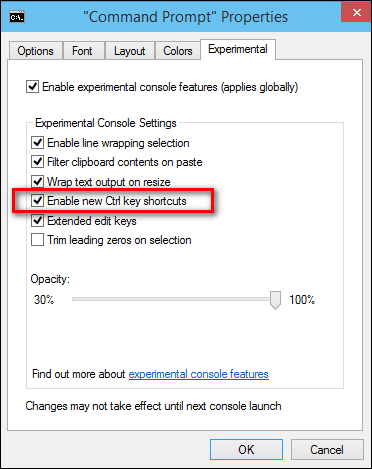Select the Layout tab
Viewport: 372px width, 469px height.
pos(129,51)
